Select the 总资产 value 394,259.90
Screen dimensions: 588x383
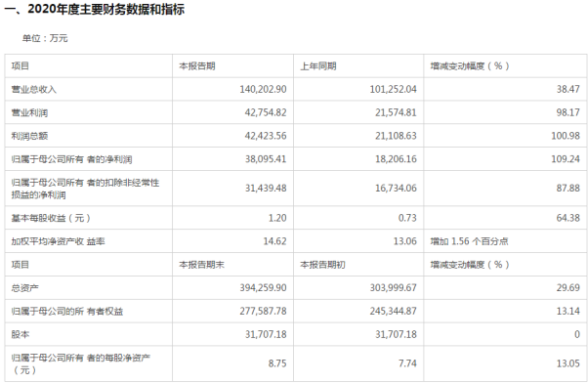click(263, 287)
